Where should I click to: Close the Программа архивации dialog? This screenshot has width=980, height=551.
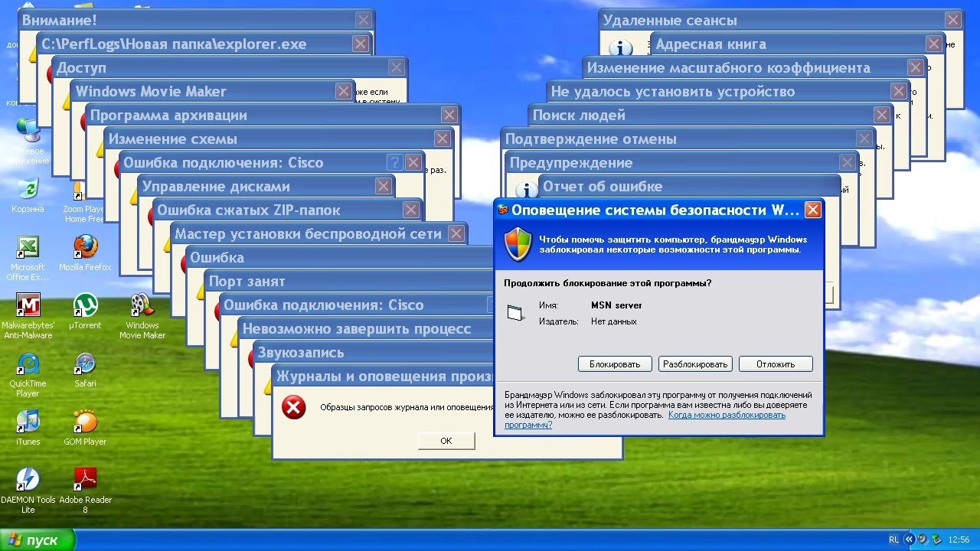pyautogui.click(x=449, y=115)
